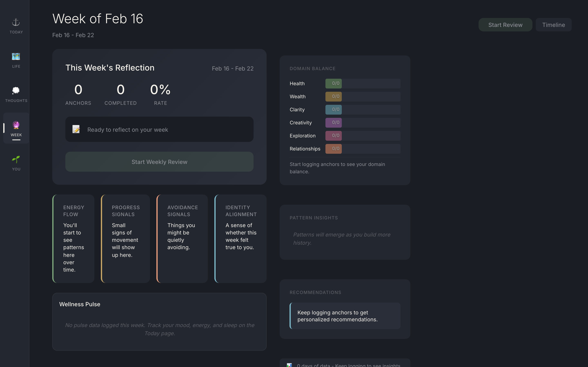Click the Start Review button top right
The width and height of the screenshot is (588, 367).
point(505,24)
